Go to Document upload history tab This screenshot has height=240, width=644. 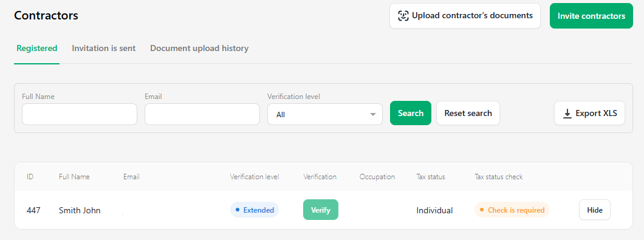(x=199, y=49)
